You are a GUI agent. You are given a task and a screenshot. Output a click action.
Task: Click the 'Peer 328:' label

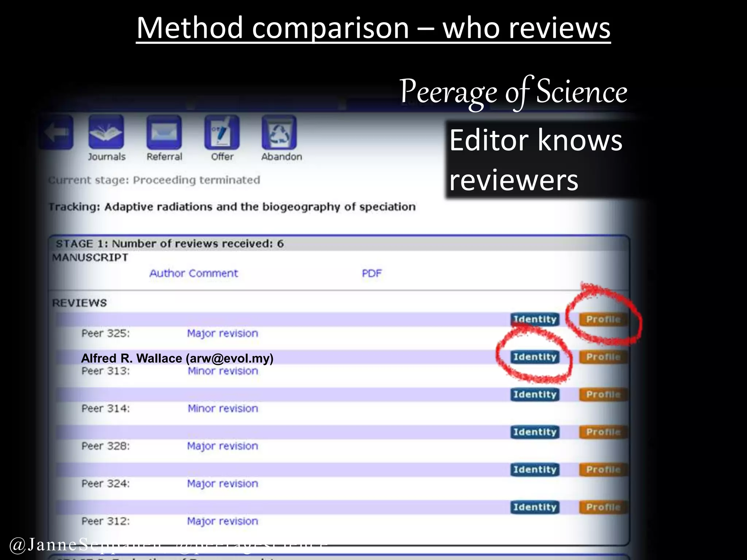point(105,446)
